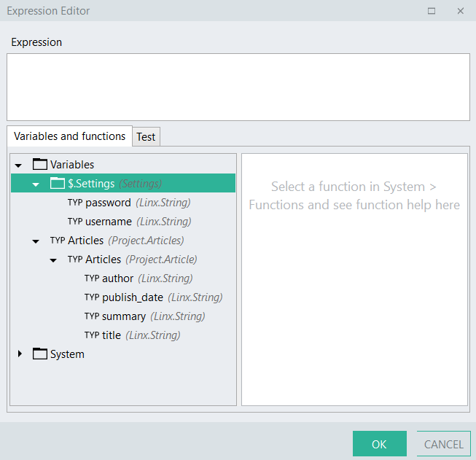Select the author field label

coord(118,278)
